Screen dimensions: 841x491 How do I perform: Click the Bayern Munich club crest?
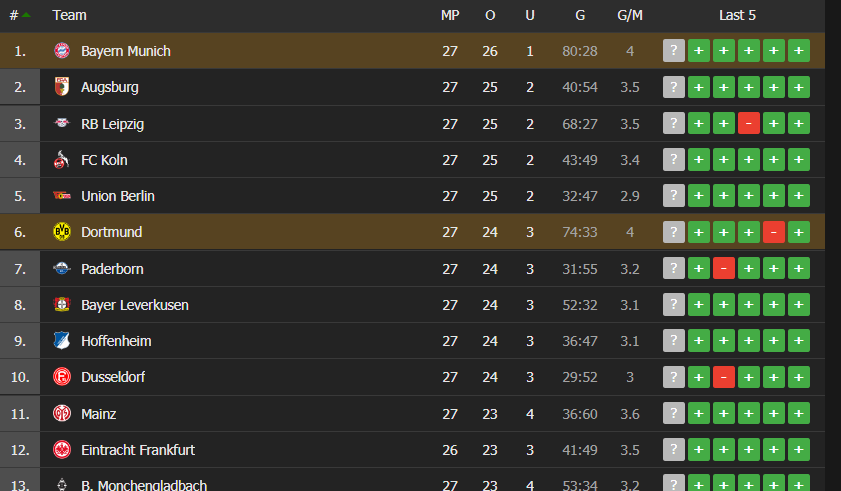[x=62, y=51]
